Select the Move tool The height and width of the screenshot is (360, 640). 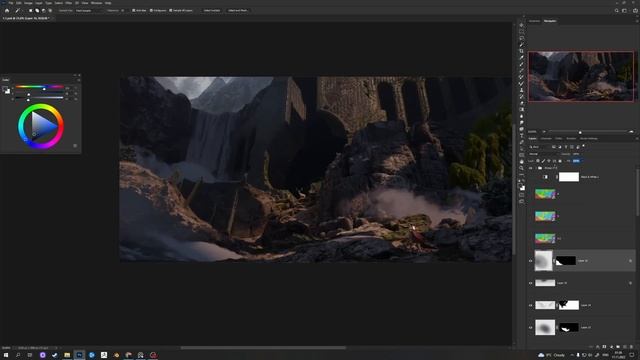tap(522, 25)
